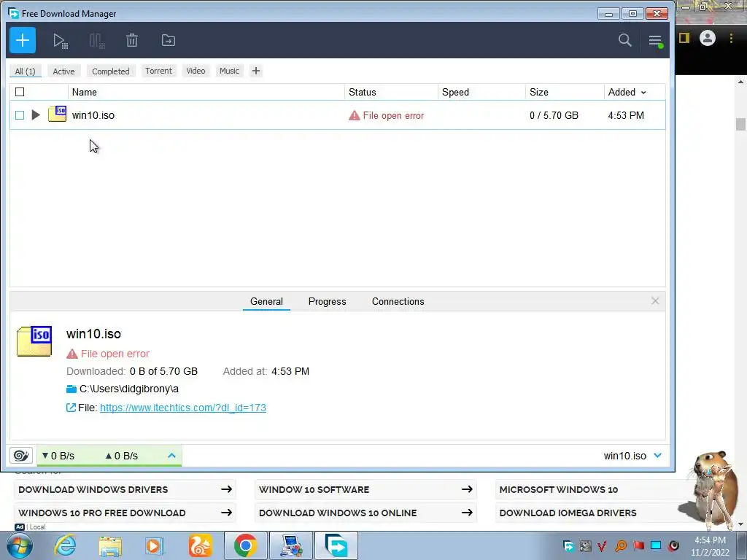Toggle snail mode icon in status bar

pyautogui.click(x=21, y=456)
